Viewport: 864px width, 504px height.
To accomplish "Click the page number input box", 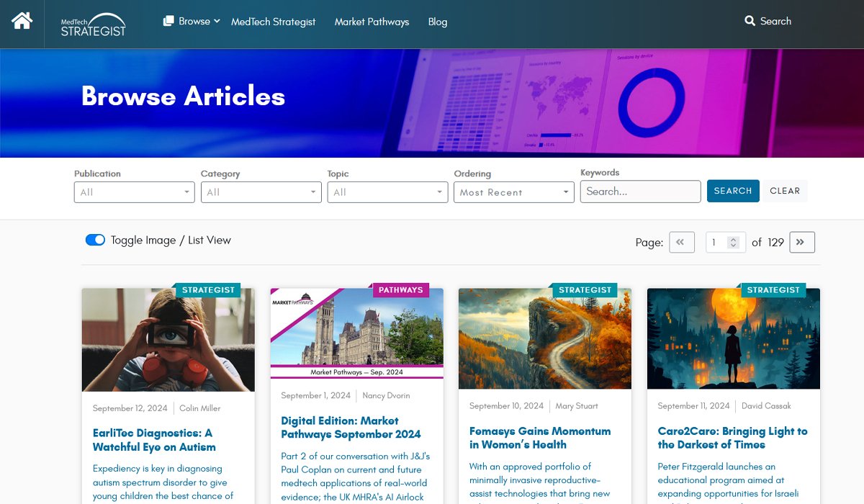I will (x=725, y=243).
